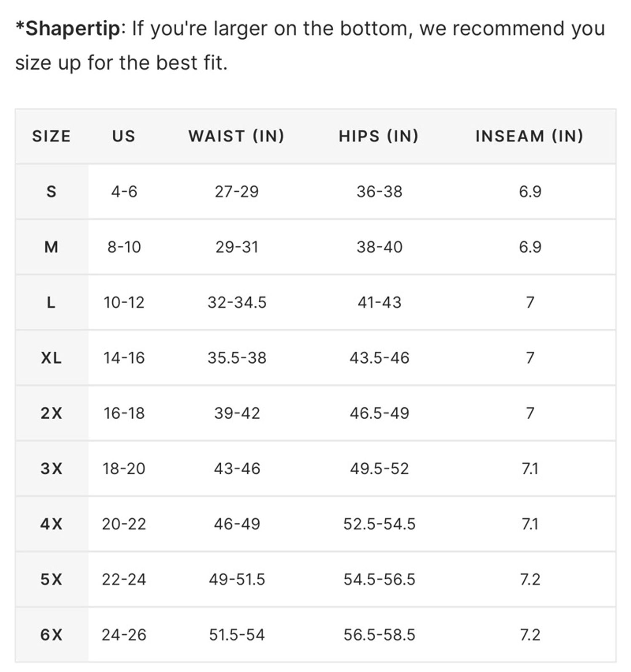
Task: Select the L size row label
Action: click(x=51, y=302)
